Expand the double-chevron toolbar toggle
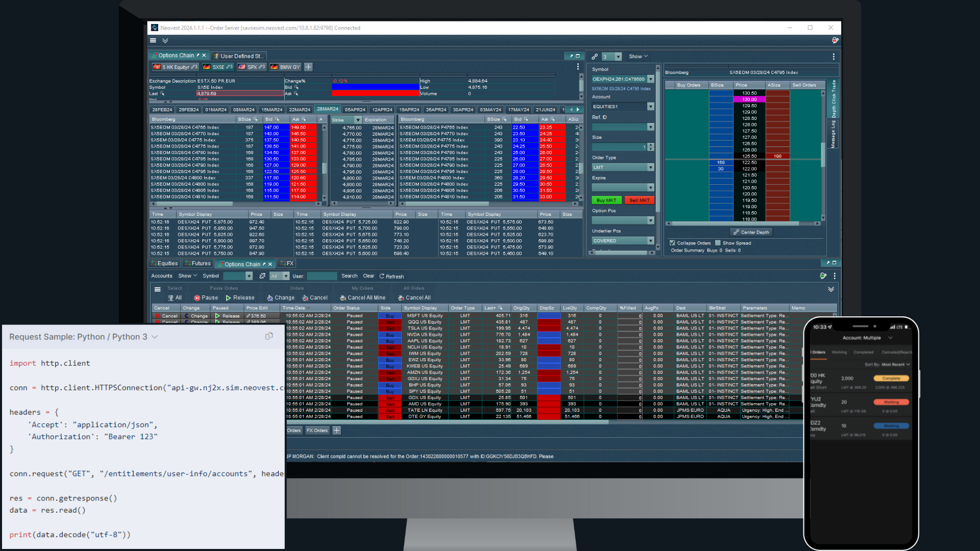The image size is (980, 551). click(165, 40)
